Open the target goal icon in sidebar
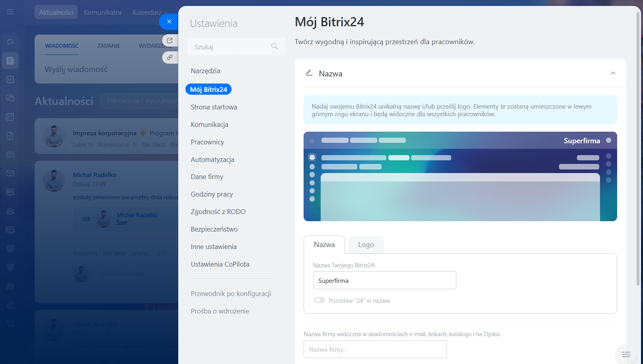Viewport: 643px width, 364px height. (x=10, y=248)
